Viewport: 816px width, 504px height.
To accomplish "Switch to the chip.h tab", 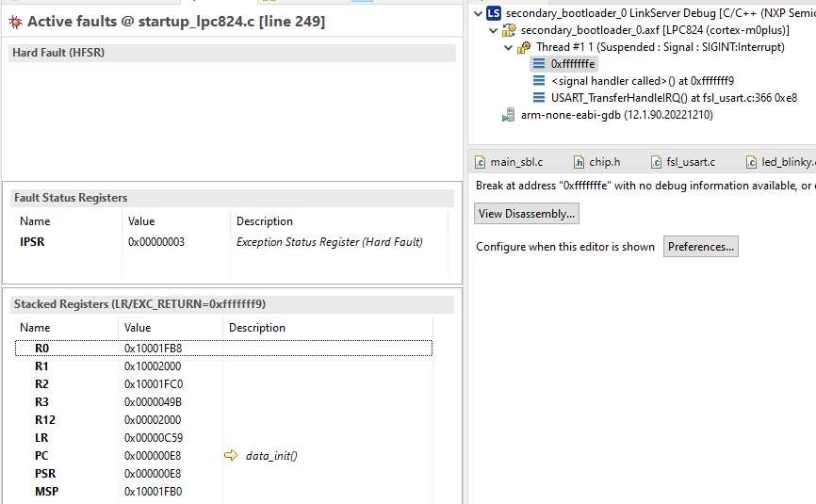I will 596,162.
